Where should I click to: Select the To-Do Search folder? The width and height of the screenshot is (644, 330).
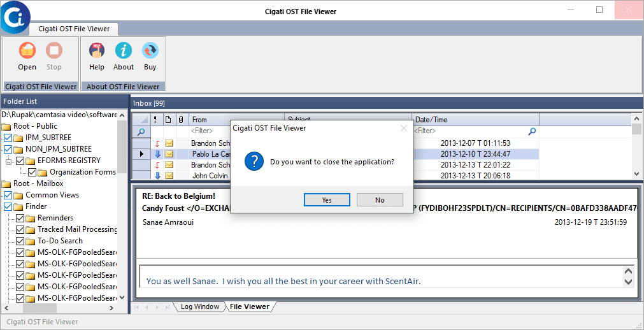coord(60,241)
